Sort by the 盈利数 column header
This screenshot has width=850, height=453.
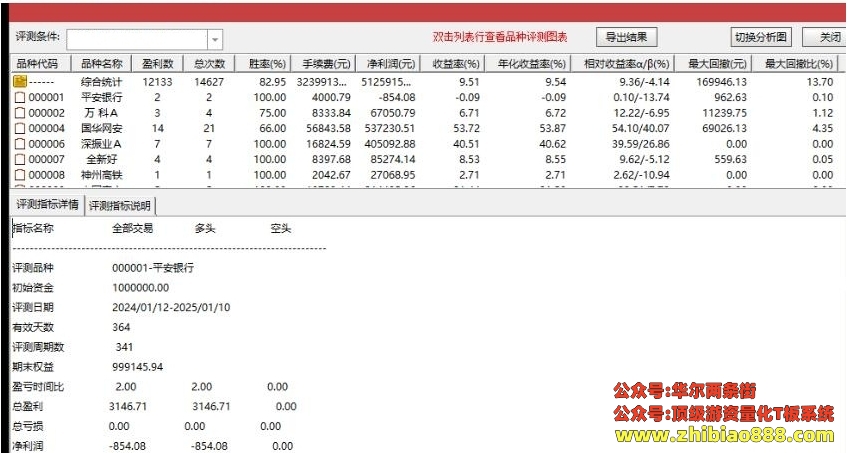[158, 64]
